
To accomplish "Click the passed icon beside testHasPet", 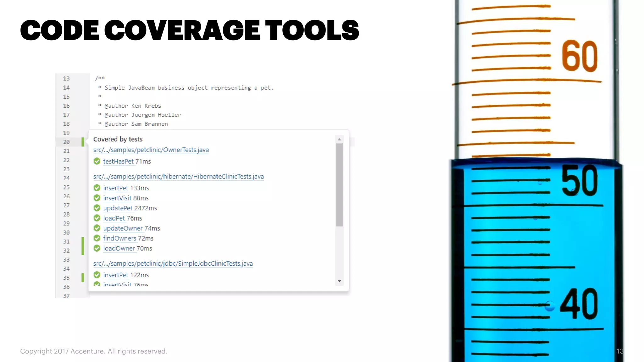I will [97, 161].
